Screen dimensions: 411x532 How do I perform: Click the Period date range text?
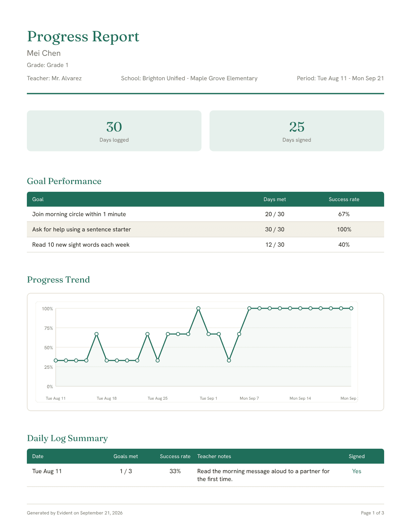(x=340, y=78)
